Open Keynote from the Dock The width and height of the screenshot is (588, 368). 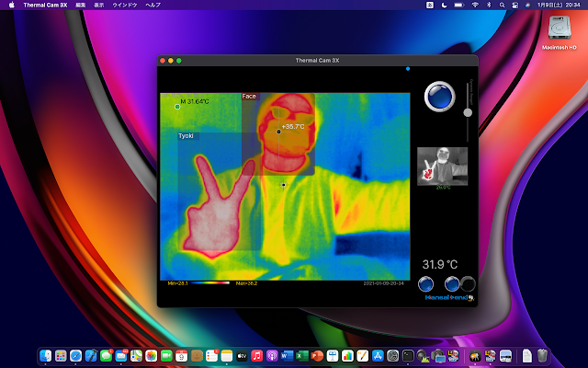pos(333,355)
